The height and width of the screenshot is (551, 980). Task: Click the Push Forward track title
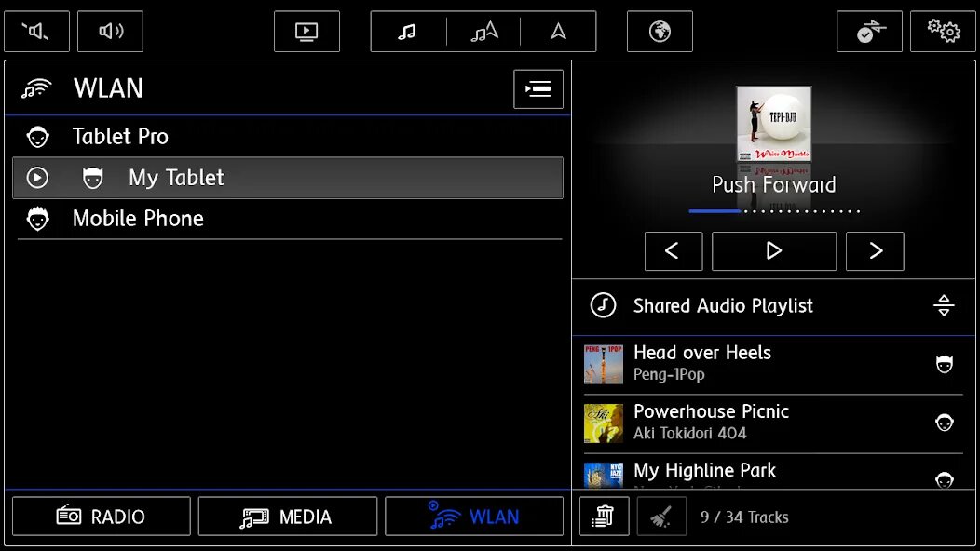[774, 185]
